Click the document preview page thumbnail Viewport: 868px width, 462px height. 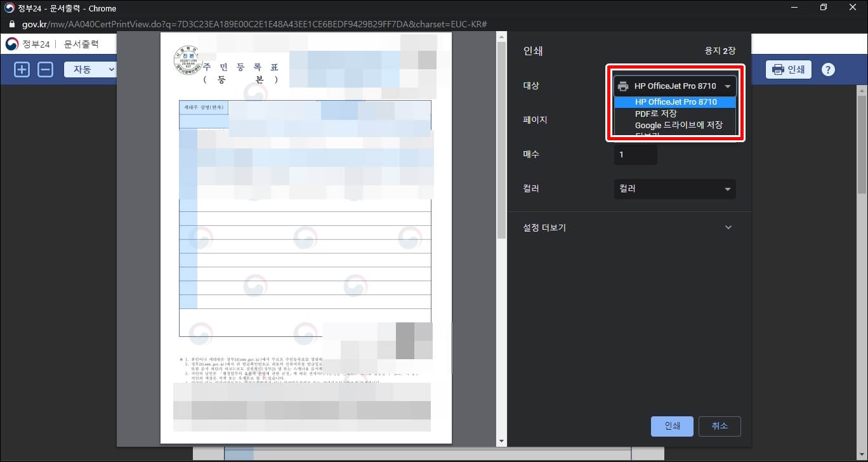point(306,238)
